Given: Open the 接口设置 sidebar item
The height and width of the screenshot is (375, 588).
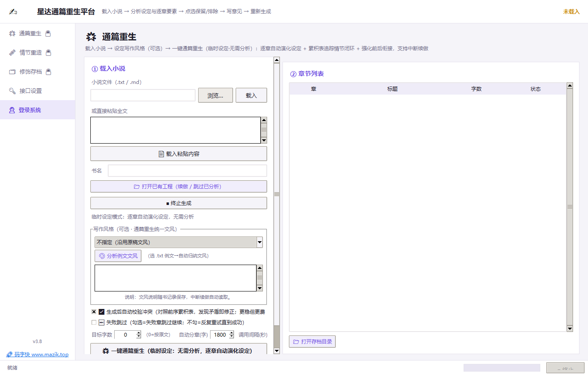Looking at the screenshot, I should 37,91.
